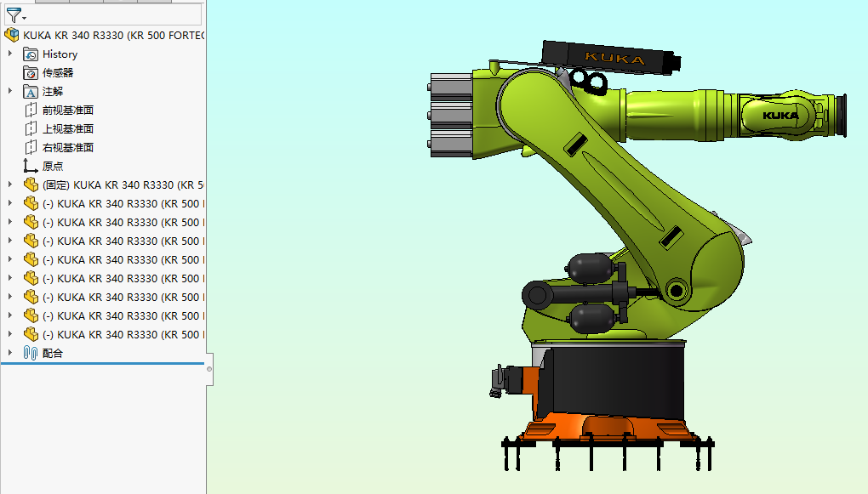Select the 右视基准面 plane icon
This screenshot has width=868, height=494.
(x=31, y=148)
